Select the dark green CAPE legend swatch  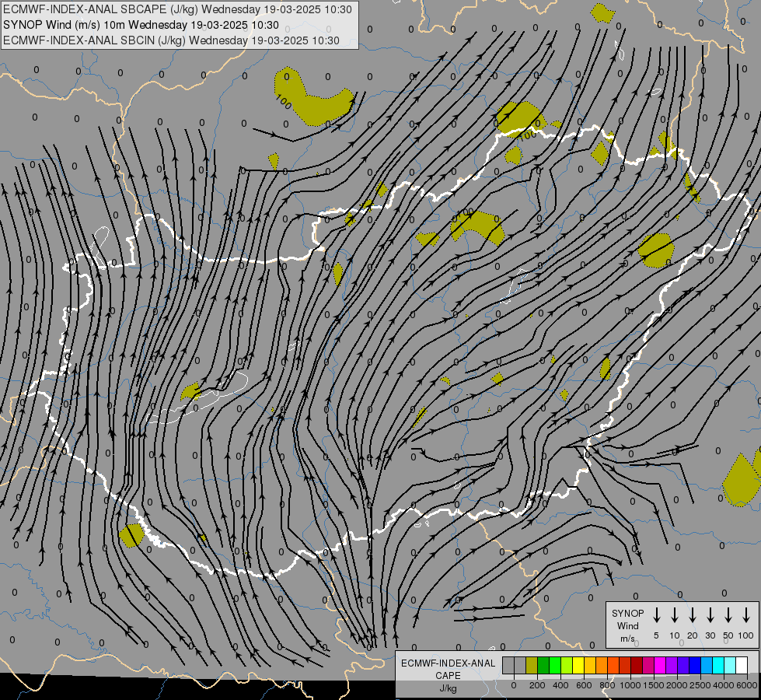(543, 665)
